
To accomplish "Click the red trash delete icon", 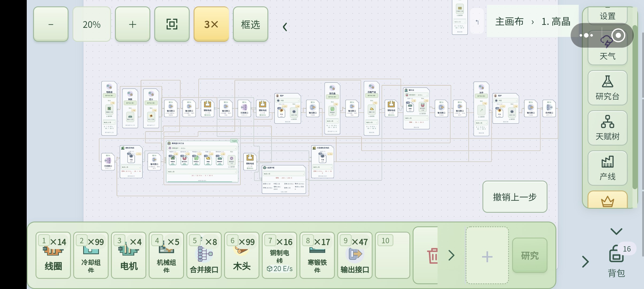I will coord(432,256).
